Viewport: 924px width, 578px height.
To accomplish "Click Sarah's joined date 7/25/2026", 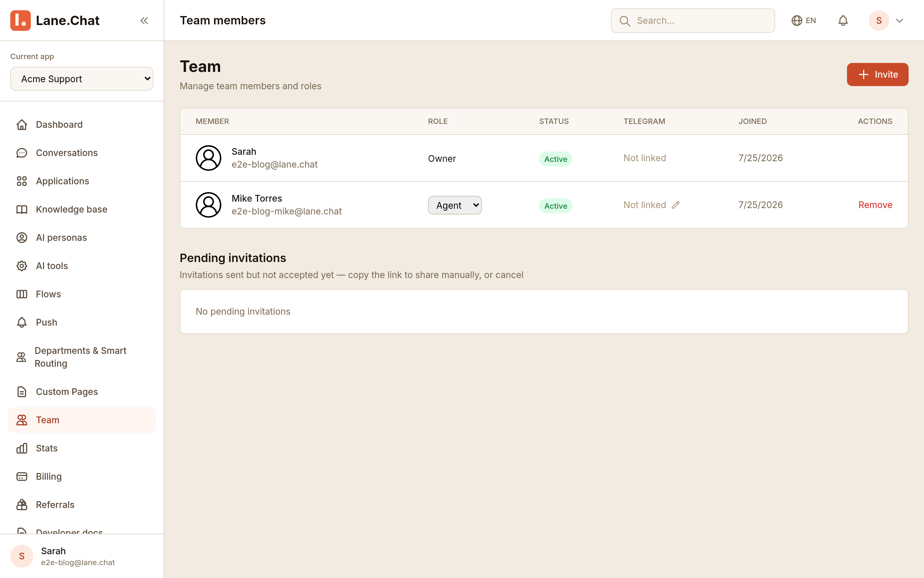I will click(x=760, y=158).
